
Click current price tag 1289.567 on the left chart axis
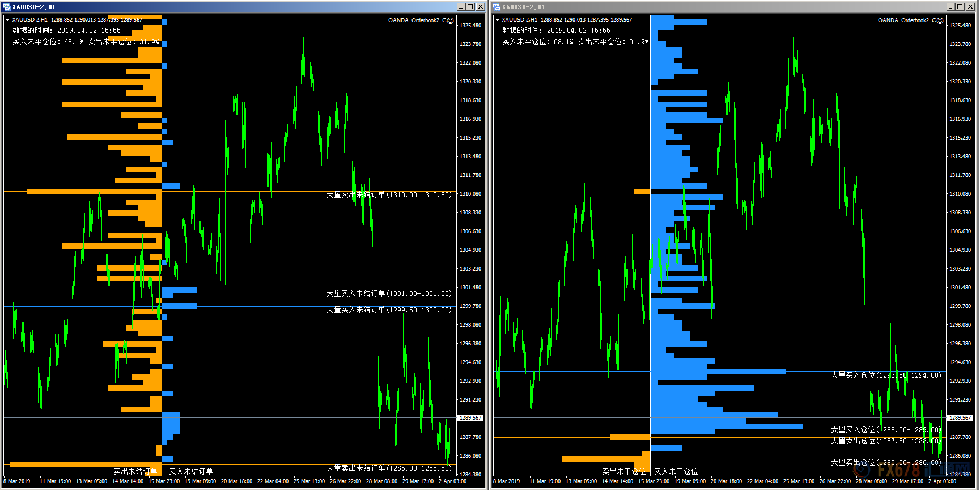(x=470, y=418)
